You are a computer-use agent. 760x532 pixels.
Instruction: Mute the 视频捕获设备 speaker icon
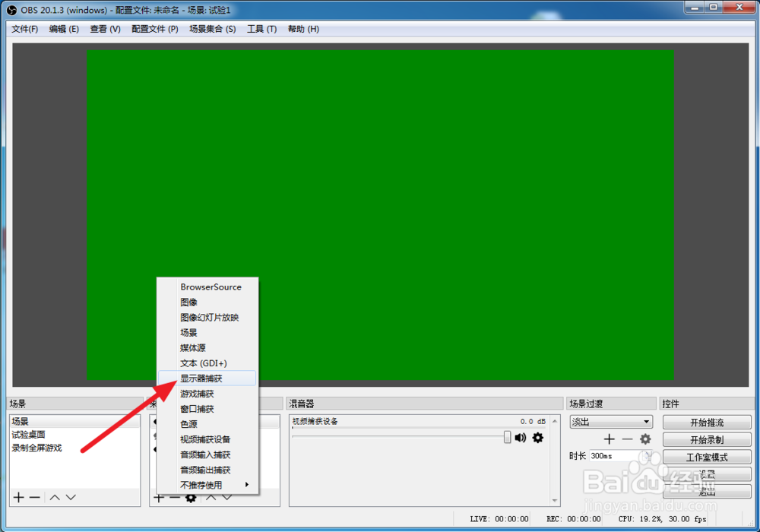tap(521, 438)
